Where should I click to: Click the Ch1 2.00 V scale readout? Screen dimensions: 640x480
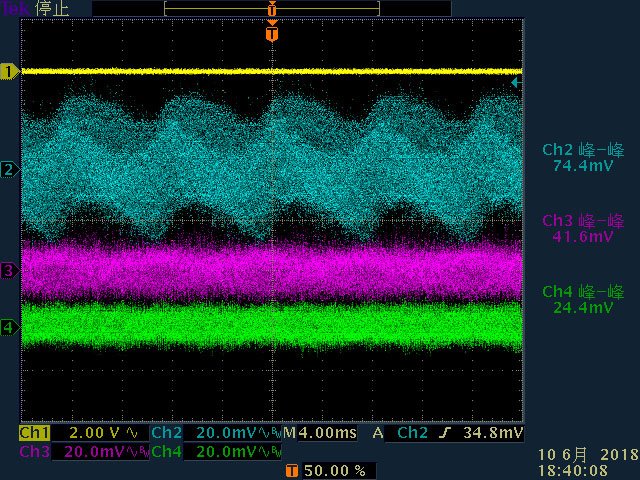[94, 433]
